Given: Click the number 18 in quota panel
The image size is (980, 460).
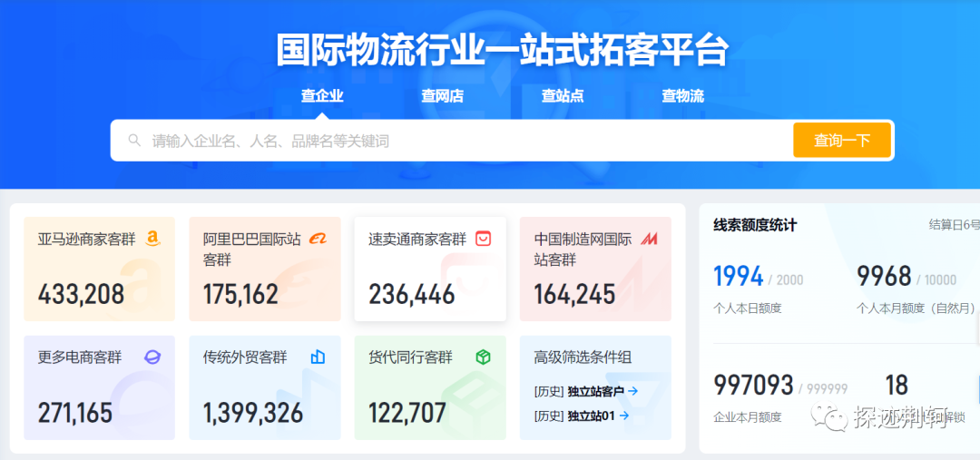Looking at the screenshot, I should (897, 386).
